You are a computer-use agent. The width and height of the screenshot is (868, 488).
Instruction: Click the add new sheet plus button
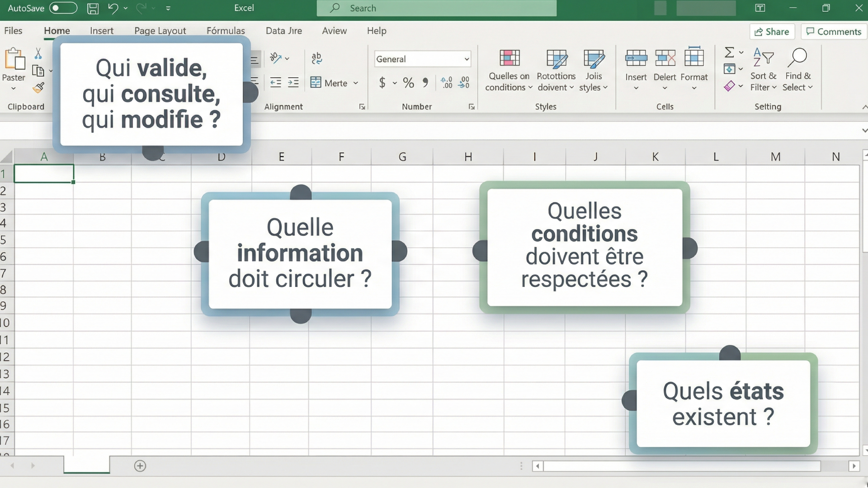pos(140,466)
